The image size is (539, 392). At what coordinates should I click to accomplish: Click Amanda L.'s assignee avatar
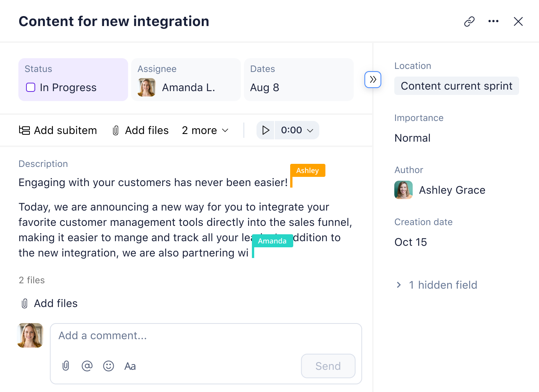click(x=147, y=87)
